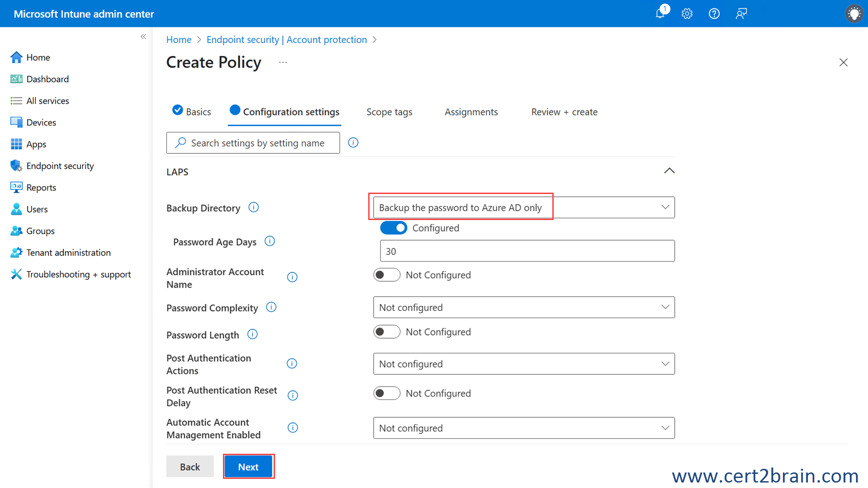Click the Dashboard icon in the sidebar
868x488 pixels.
(x=16, y=79)
